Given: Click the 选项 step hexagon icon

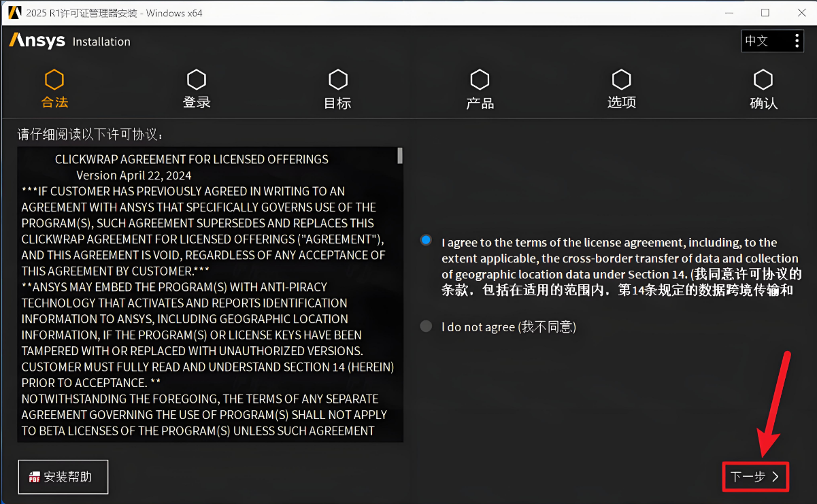Looking at the screenshot, I should (x=621, y=80).
